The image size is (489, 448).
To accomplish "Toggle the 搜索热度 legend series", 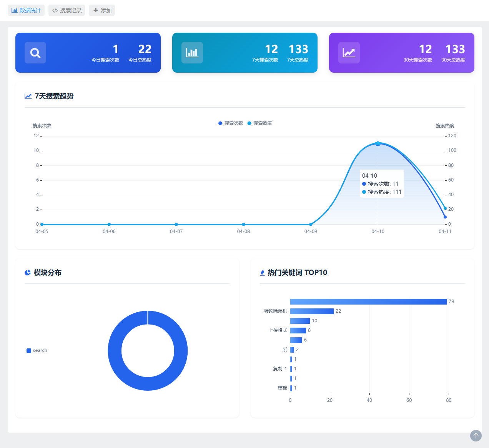I will coord(259,123).
